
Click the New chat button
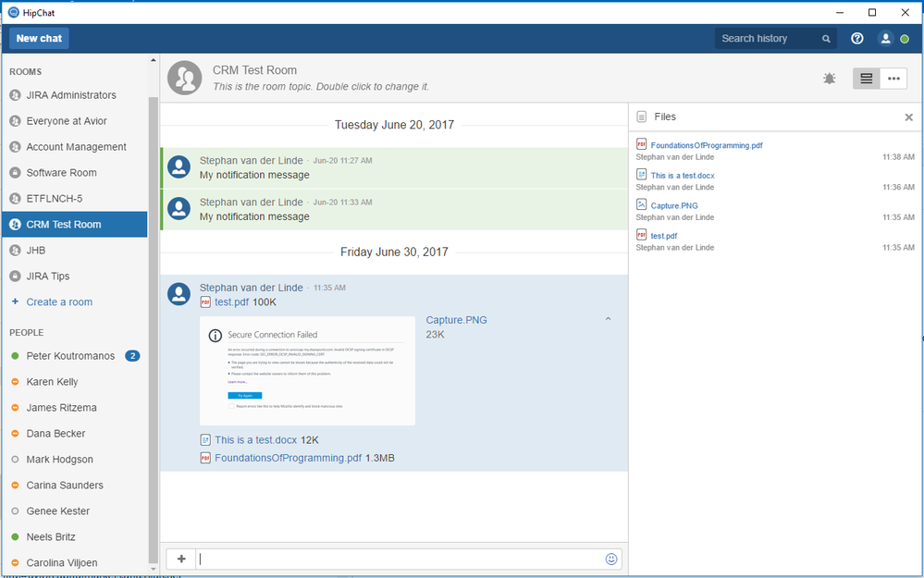coord(39,38)
